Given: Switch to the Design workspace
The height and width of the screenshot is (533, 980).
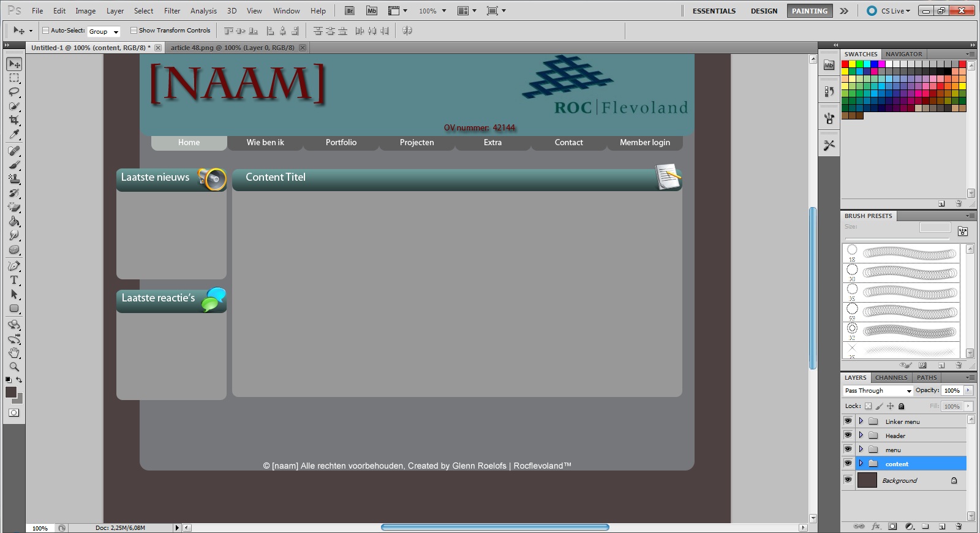Looking at the screenshot, I should pyautogui.click(x=764, y=10).
